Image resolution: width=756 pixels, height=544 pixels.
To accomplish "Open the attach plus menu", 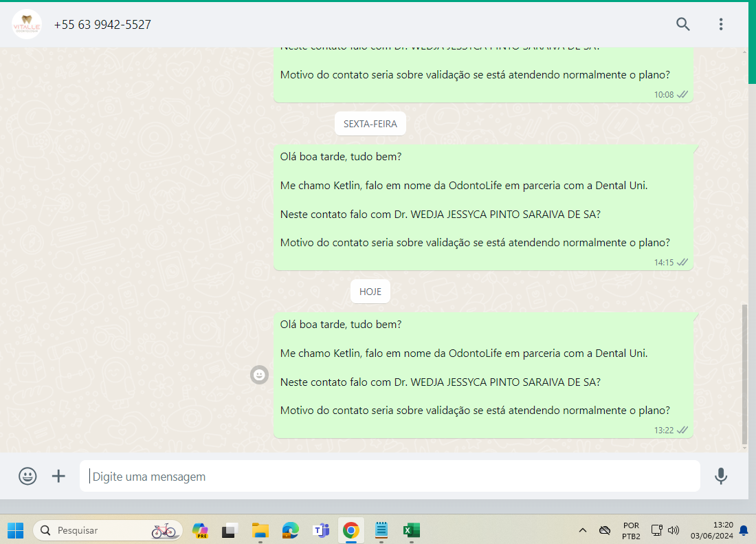I will (x=58, y=476).
